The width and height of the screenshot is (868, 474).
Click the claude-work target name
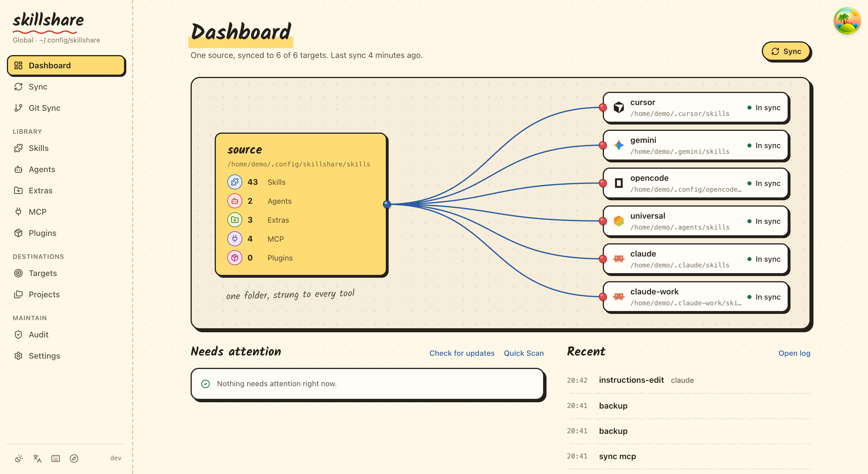pos(654,292)
